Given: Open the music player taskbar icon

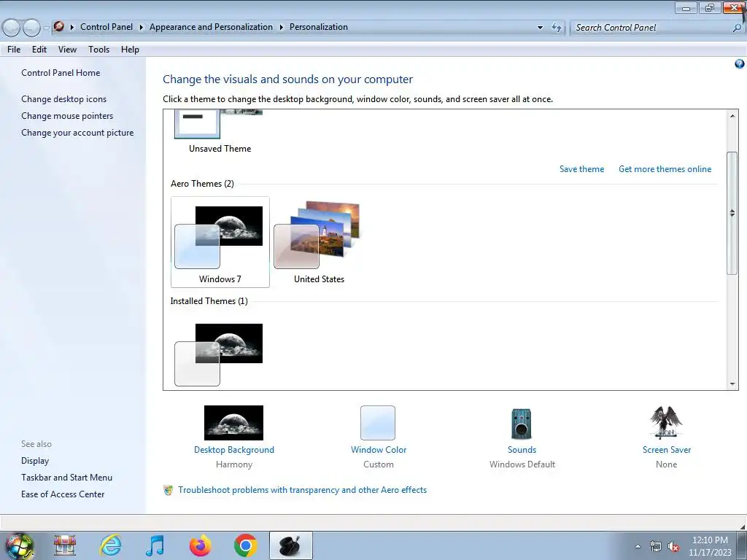Looking at the screenshot, I should click(155, 545).
